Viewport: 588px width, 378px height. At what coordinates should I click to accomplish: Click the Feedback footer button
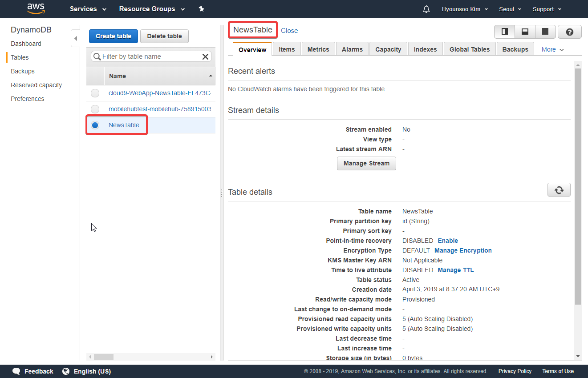[x=39, y=371]
